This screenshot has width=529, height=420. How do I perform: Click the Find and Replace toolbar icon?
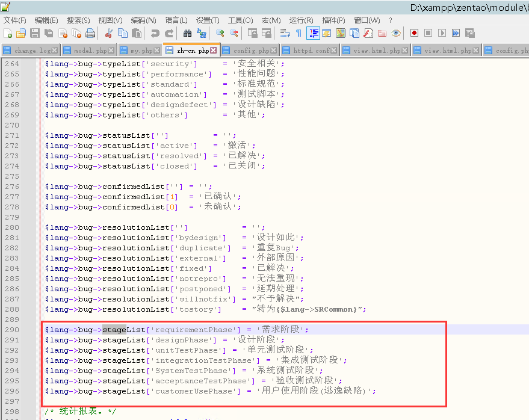pyautogui.click(x=201, y=33)
